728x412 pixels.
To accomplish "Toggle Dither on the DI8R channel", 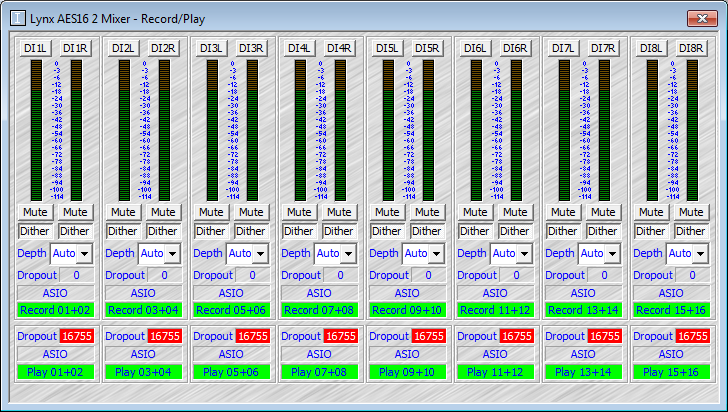I will pos(691,231).
